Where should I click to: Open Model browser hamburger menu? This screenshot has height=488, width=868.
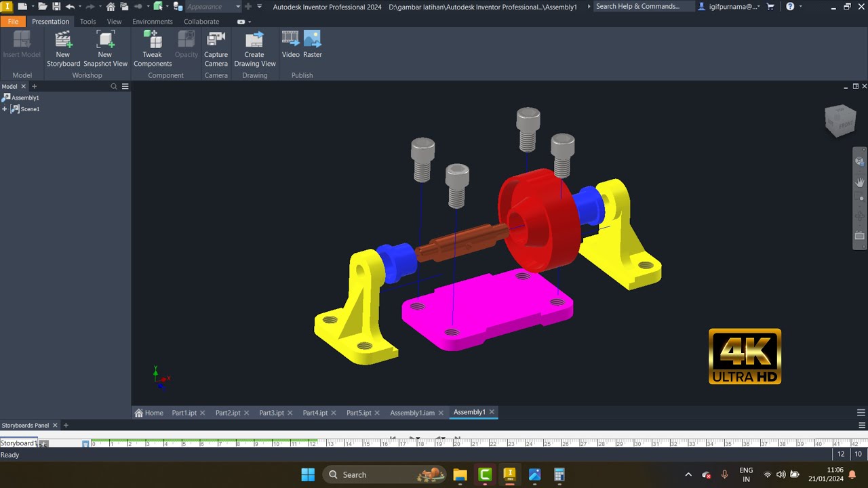[x=125, y=87]
